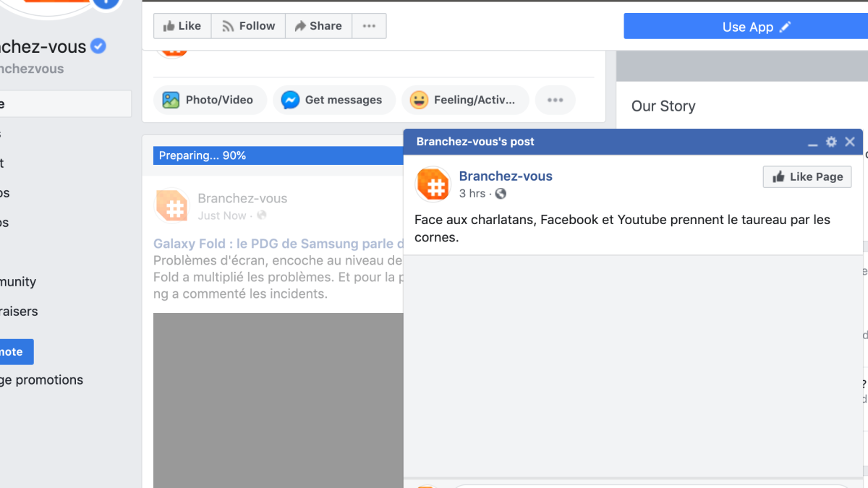Viewport: 868px width, 488px height.
Task: Click the pencil icon on Use App
Action: (786, 27)
